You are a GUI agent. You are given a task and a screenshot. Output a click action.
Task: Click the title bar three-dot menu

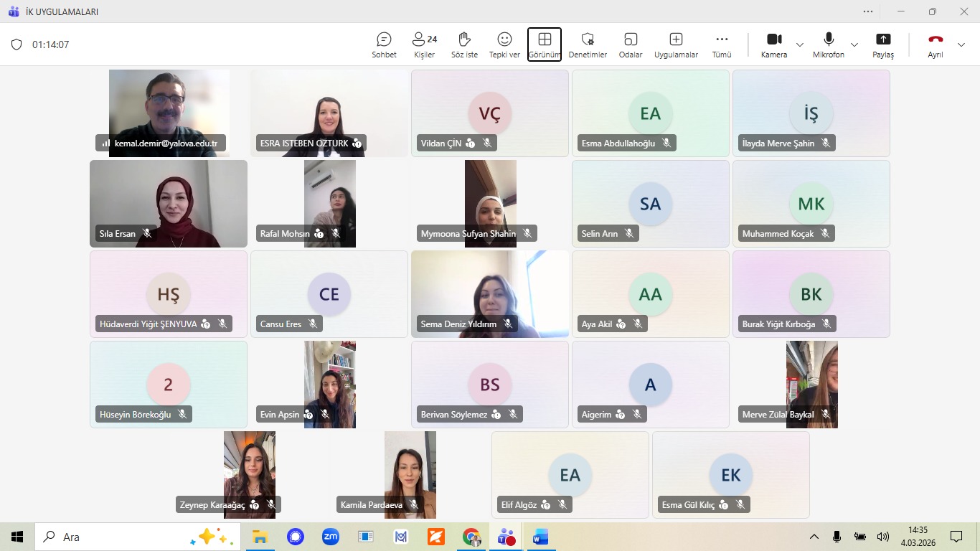tap(869, 11)
